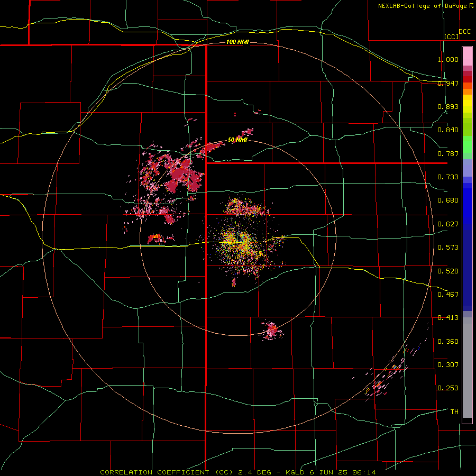Click the 6 JUN 25 06:14 timestamp
Image resolution: width=476 pixels, height=476 pixels.
(x=343, y=472)
